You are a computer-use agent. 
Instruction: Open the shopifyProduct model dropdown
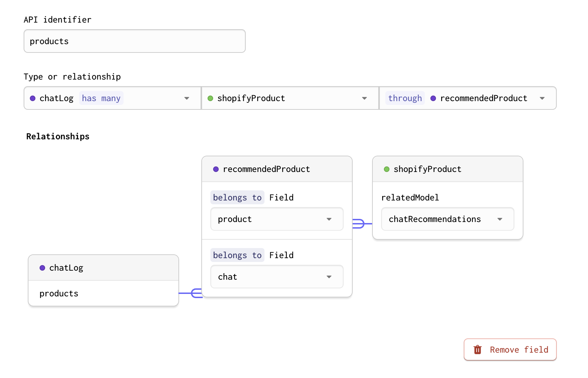pos(290,98)
